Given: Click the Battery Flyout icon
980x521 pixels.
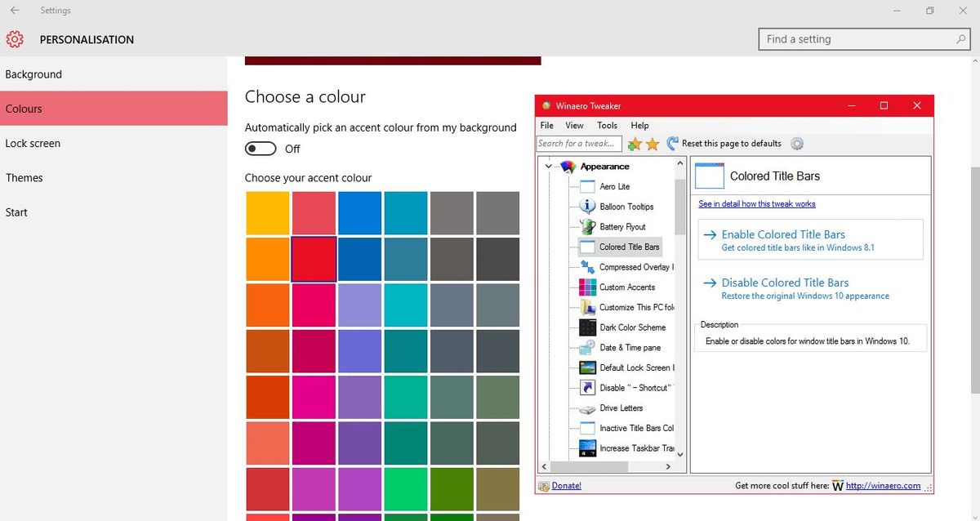Looking at the screenshot, I should (x=587, y=226).
